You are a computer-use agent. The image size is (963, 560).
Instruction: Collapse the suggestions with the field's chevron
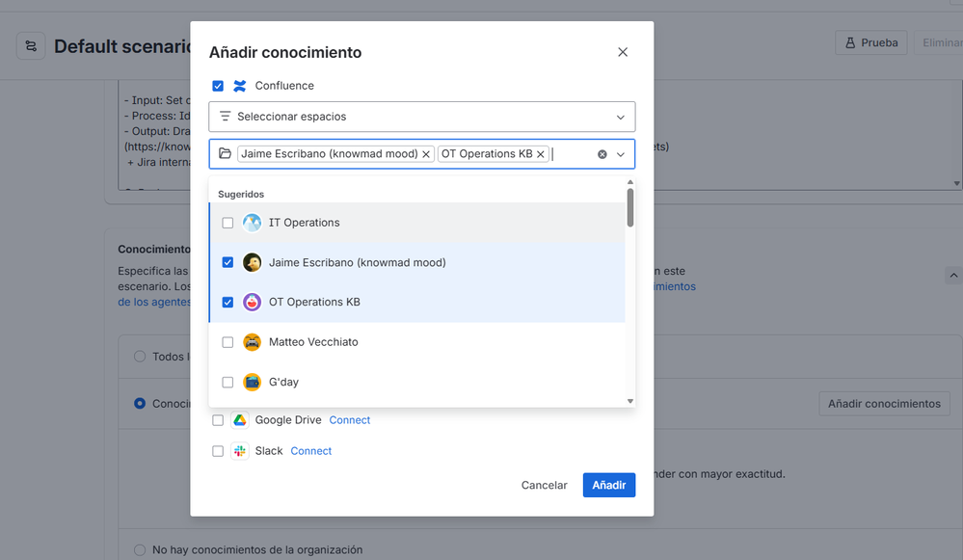(621, 153)
